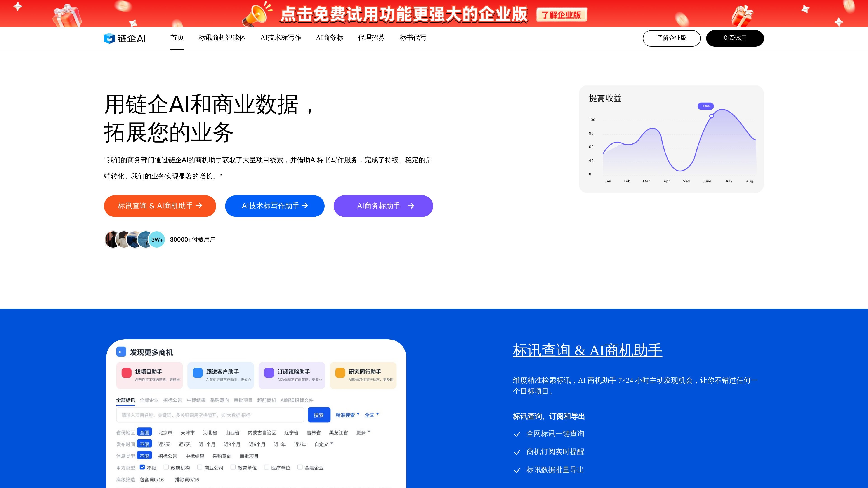Click the 3W+ user avatar badge

pos(157,239)
